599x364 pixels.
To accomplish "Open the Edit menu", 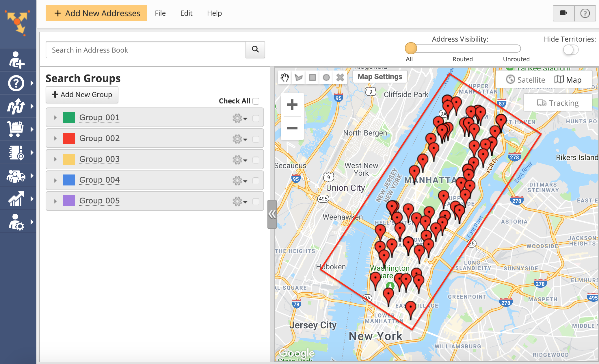I will pos(186,13).
